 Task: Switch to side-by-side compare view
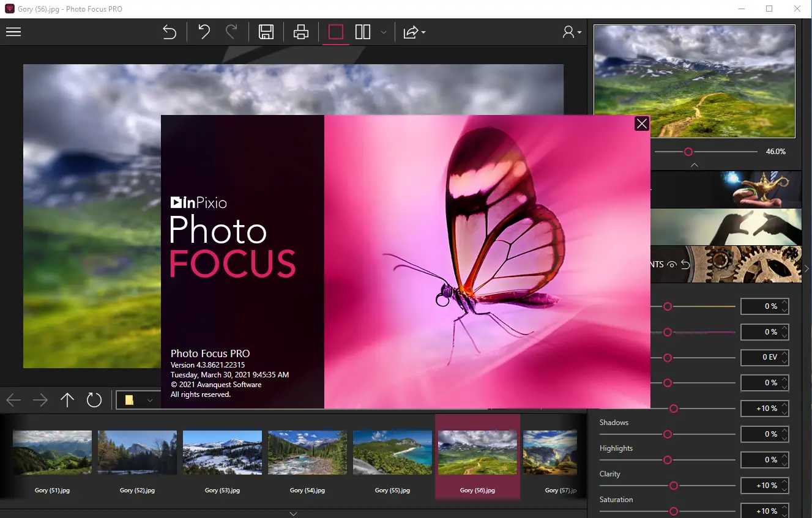pos(363,32)
